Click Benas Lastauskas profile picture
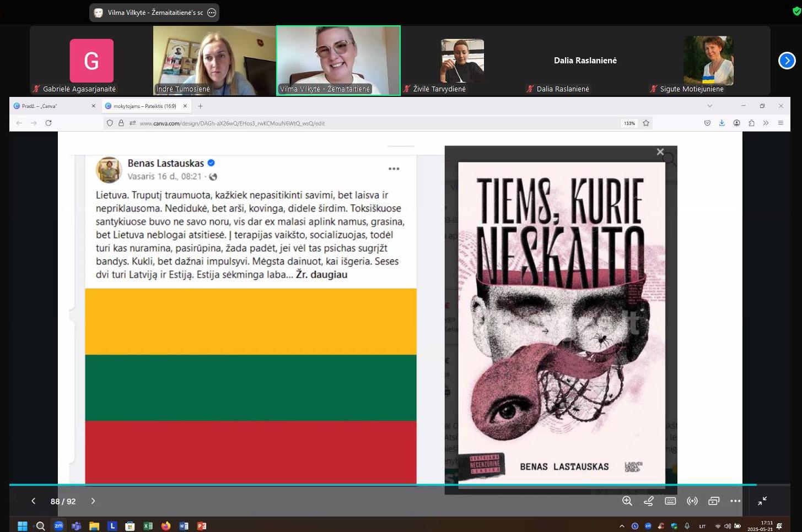 [x=109, y=170]
